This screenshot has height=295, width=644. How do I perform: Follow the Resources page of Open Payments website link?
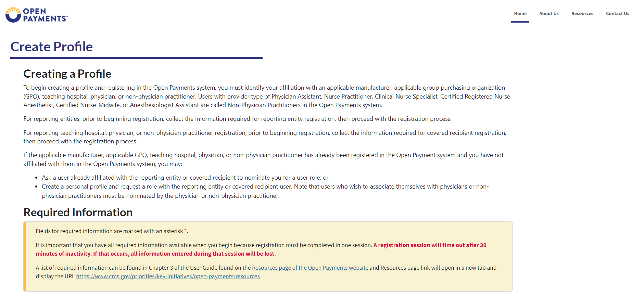(x=310, y=268)
